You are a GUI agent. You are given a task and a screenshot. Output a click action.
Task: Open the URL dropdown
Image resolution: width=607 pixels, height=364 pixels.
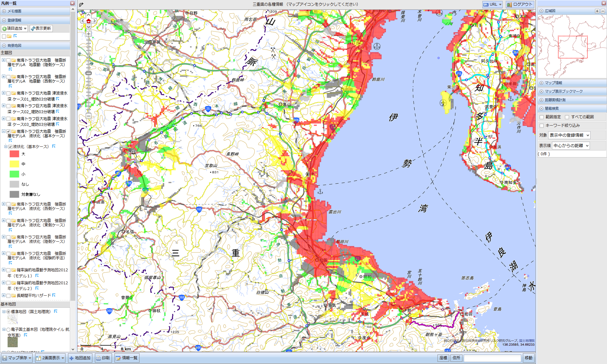click(492, 4)
